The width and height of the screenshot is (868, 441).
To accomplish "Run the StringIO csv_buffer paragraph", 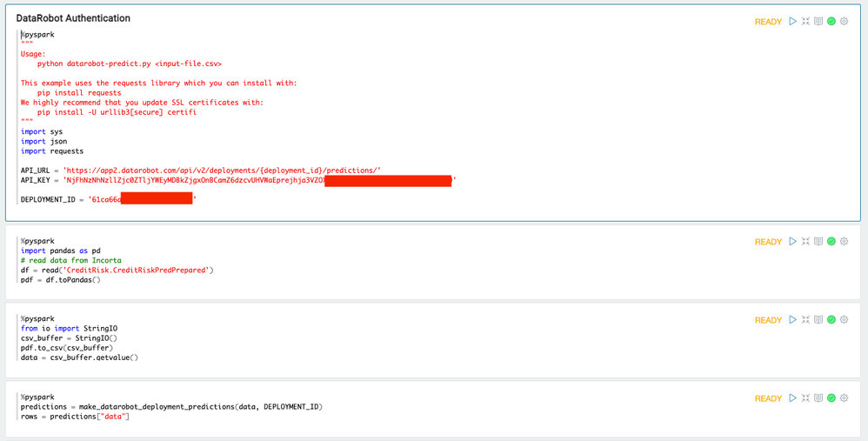I will pyautogui.click(x=792, y=320).
